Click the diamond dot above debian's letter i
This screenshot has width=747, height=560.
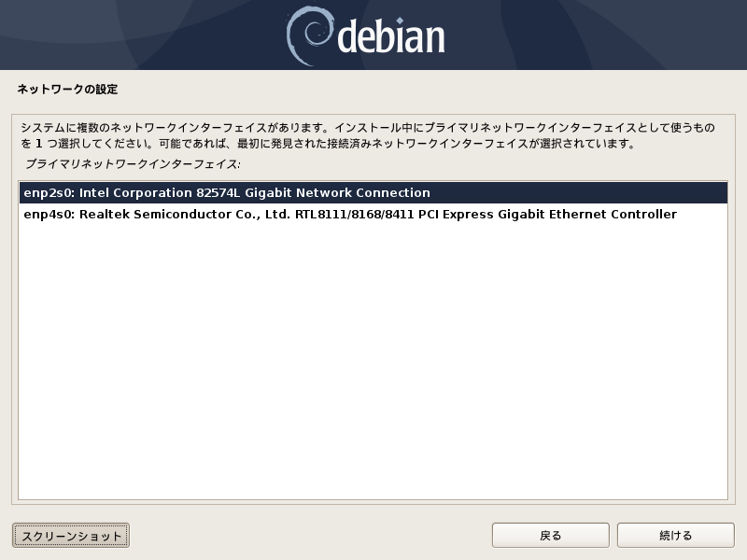(400, 21)
